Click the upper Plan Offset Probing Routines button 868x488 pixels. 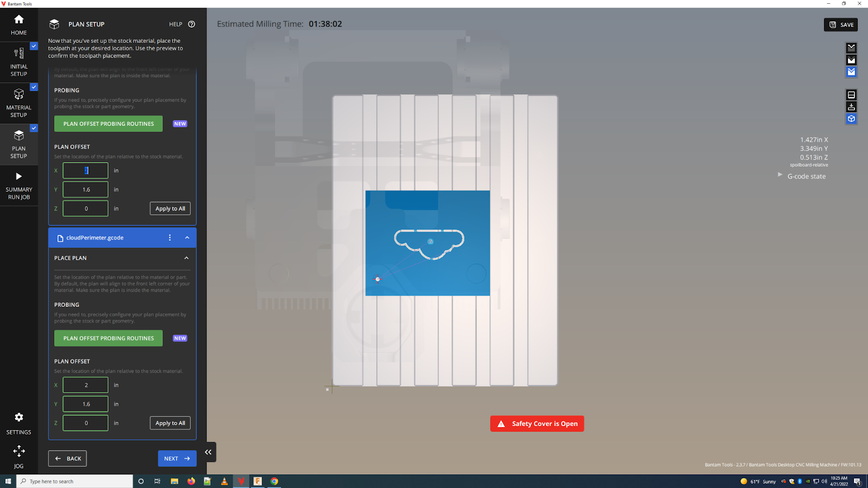tap(108, 124)
